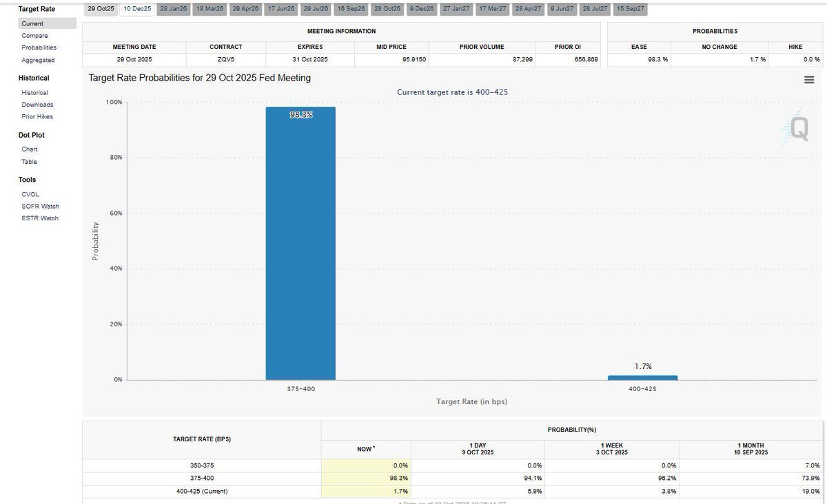Sort the table by the NOW column
Screen dimensions: 827x504
[x=365, y=449]
